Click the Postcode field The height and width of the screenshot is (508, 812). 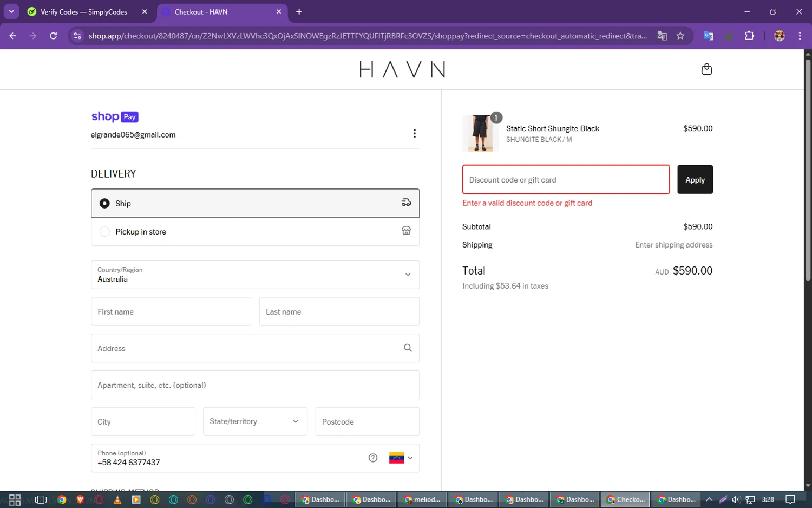click(x=368, y=421)
